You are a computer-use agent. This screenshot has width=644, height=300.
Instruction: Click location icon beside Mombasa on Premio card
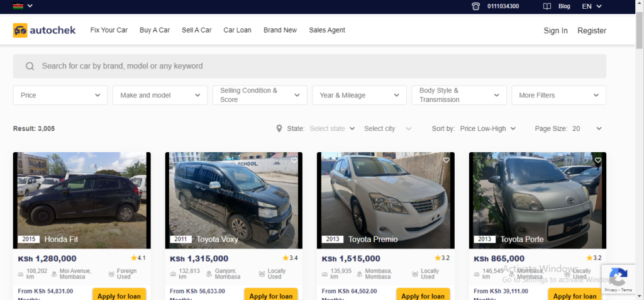359,274
